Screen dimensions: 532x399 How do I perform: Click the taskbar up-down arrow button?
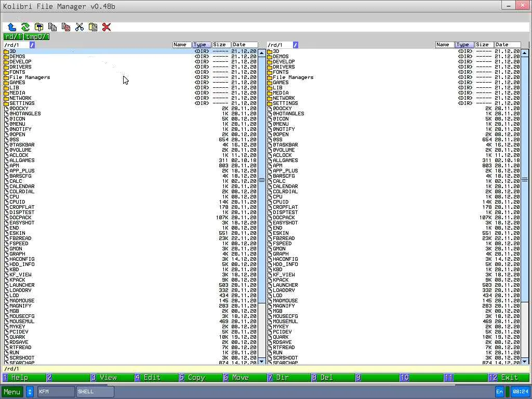[30, 392]
